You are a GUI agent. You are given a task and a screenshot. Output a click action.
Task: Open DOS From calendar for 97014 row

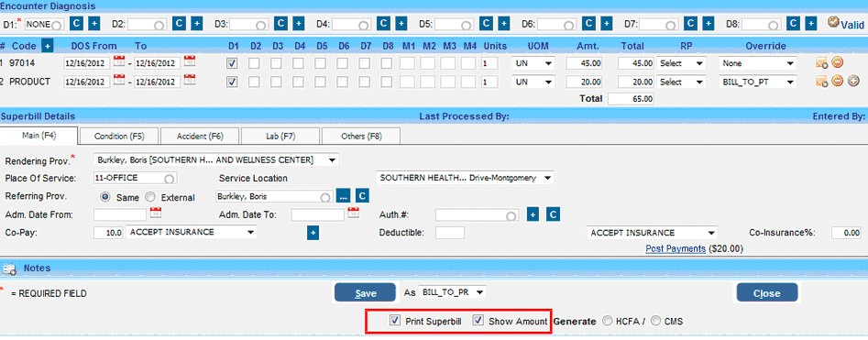pos(119,61)
